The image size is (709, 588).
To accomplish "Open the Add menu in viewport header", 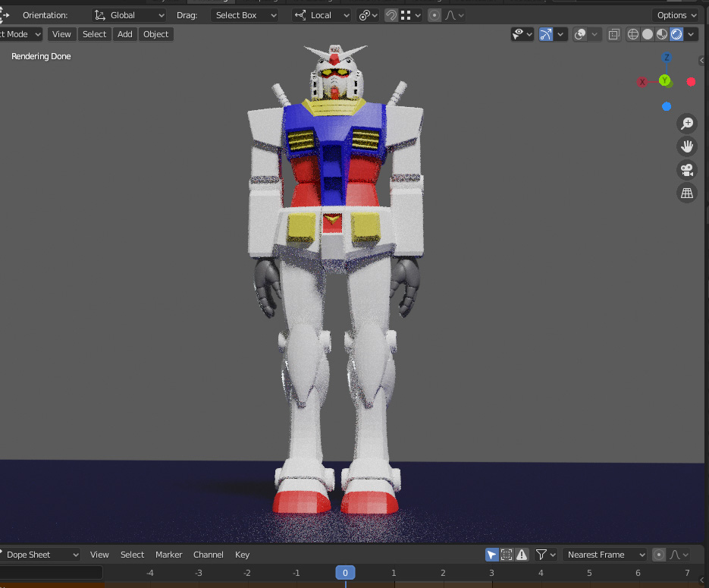I will tap(125, 34).
